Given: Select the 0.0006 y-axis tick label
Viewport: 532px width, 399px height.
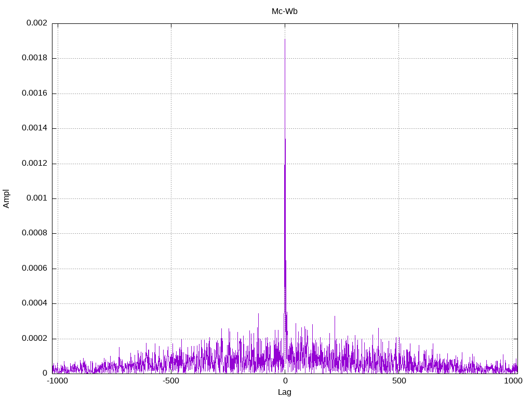Looking at the screenshot, I should [34, 269].
